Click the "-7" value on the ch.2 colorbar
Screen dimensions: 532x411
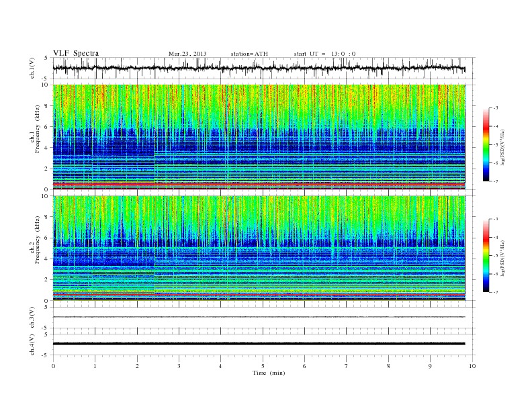(495, 292)
